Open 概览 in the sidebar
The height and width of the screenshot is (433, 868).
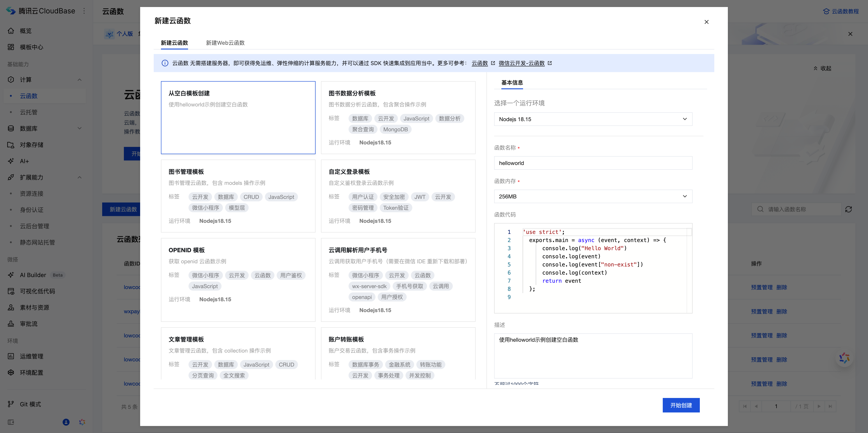click(x=26, y=31)
